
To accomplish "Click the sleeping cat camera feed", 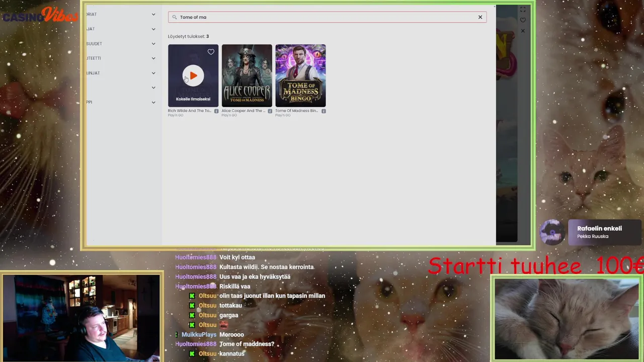I will coord(567,319).
